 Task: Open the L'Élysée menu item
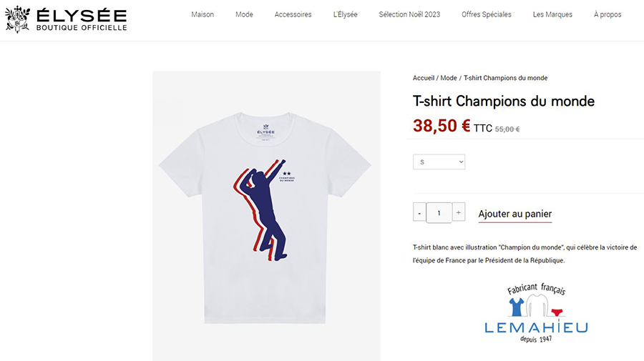345,15
